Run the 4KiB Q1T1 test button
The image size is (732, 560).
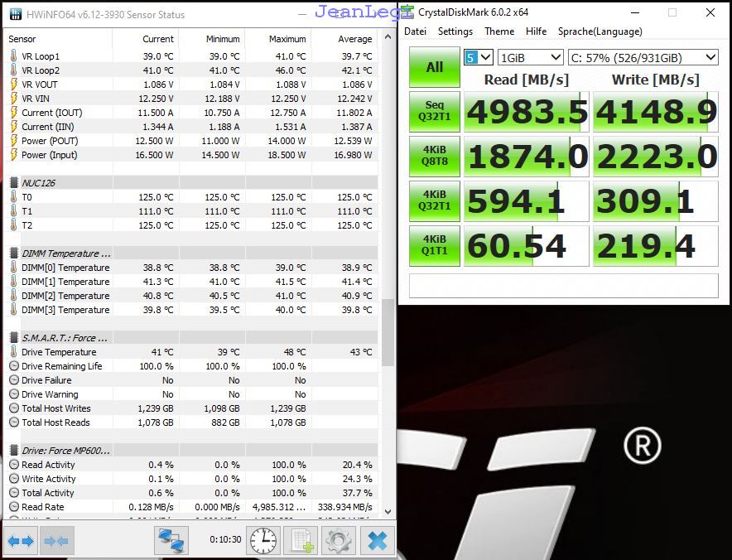click(435, 246)
